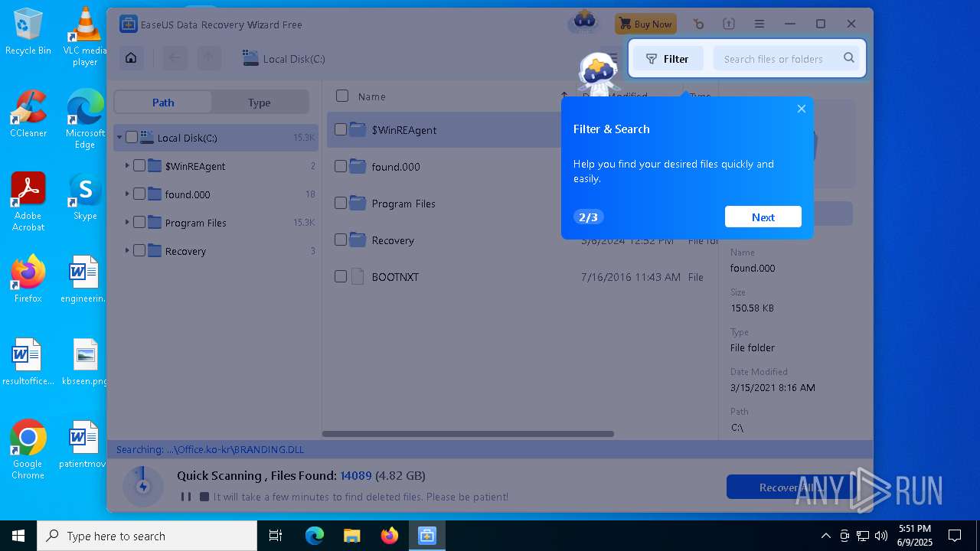Click the magnifier search icon
This screenshot has height=551, width=980.
point(848,58)
